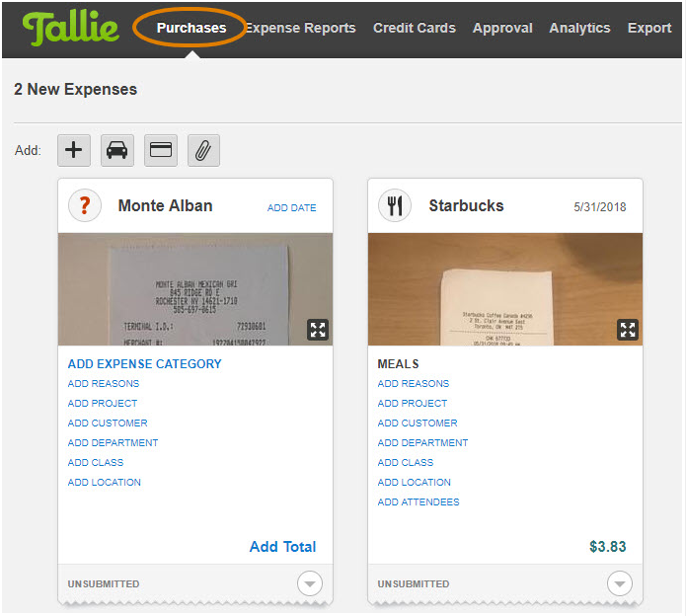This screenshot has width=686, height=616.
Task: Add a mileage expense with car icon
Action: (x=117, y=150)
